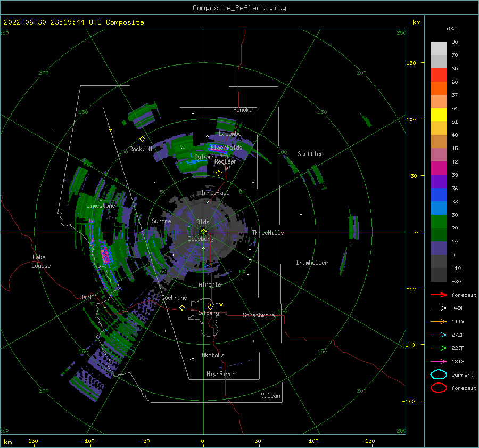Screen dimensions: 479x448
Task: Click the green 22JP arrow icon
Action: pos(439,348)
